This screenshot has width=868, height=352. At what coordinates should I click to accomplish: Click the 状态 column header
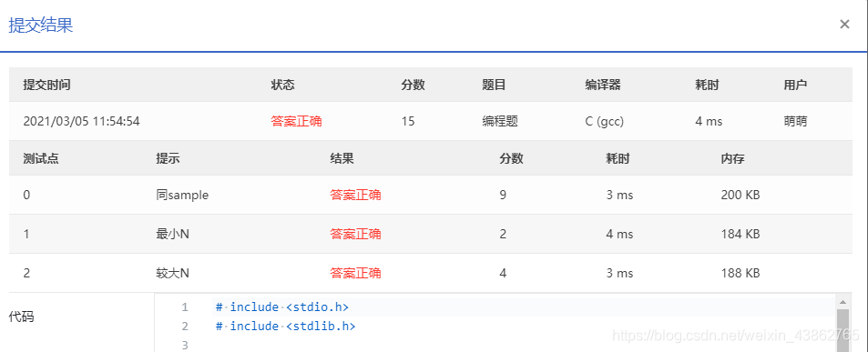(282, 85)
